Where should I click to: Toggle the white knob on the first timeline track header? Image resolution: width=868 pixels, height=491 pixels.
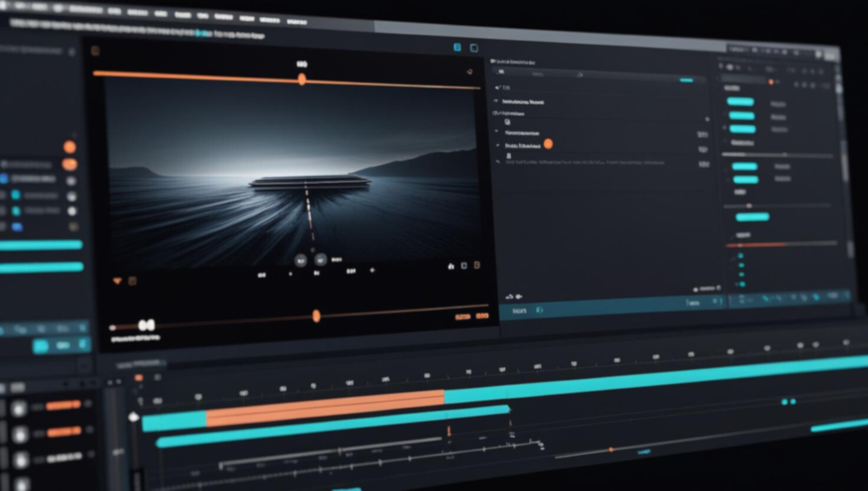[x=19, y=408]
